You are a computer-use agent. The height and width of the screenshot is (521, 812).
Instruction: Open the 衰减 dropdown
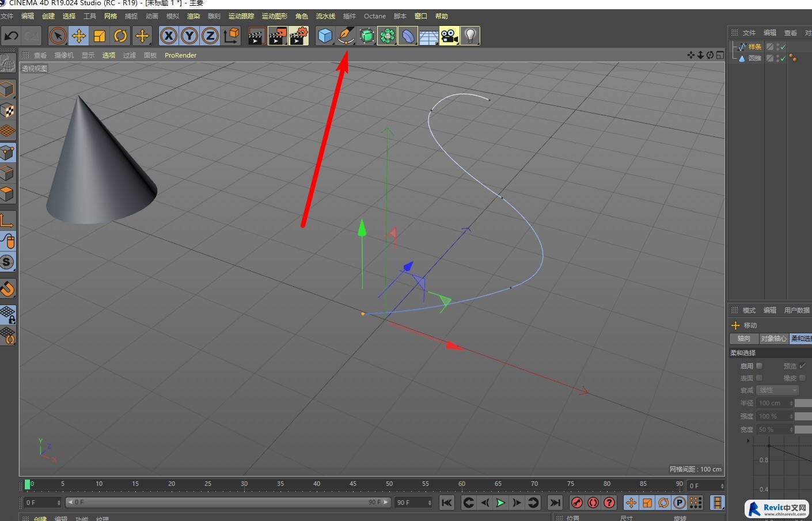778,390
